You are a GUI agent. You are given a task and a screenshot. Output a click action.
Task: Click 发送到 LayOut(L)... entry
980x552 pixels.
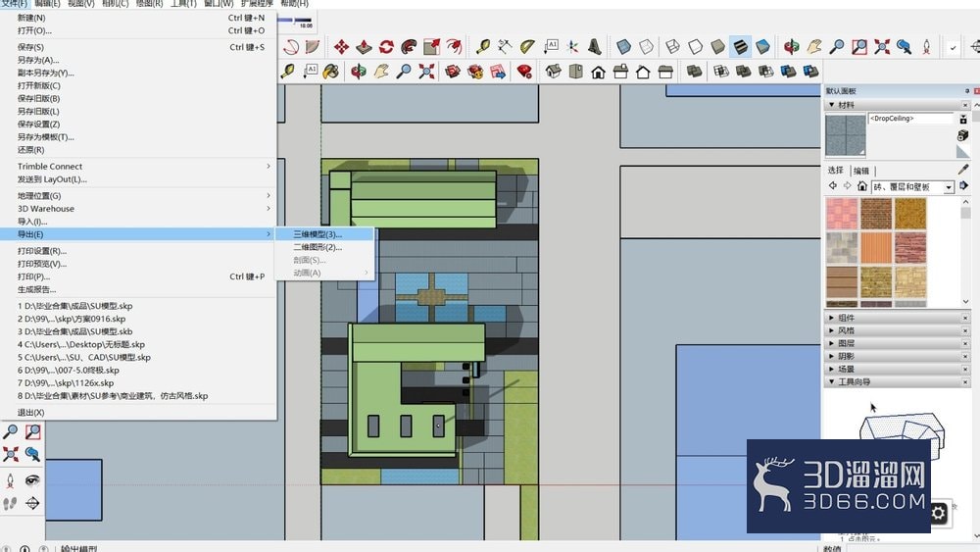pyautogui.click(x=138, y=179)
